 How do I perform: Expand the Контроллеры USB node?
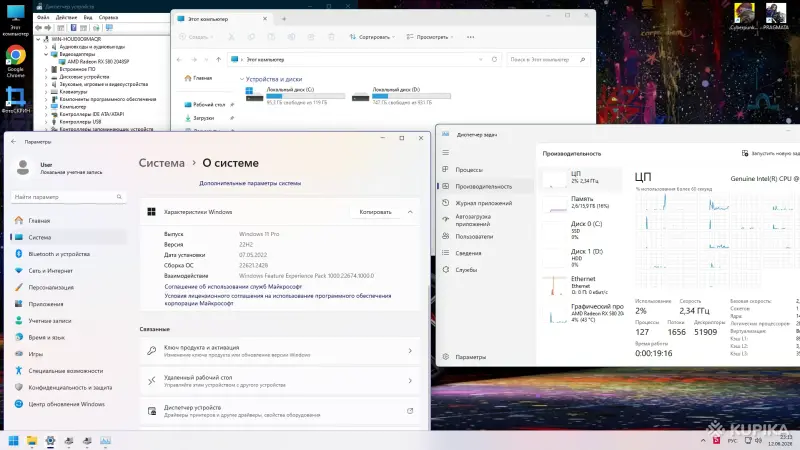coord(46,122)
